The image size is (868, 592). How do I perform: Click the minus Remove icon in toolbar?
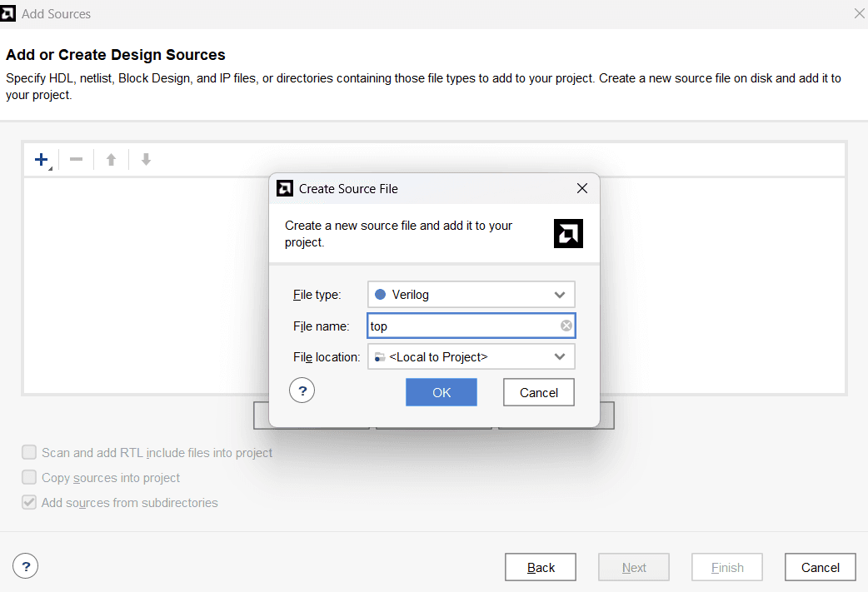[x=76, y=159]
